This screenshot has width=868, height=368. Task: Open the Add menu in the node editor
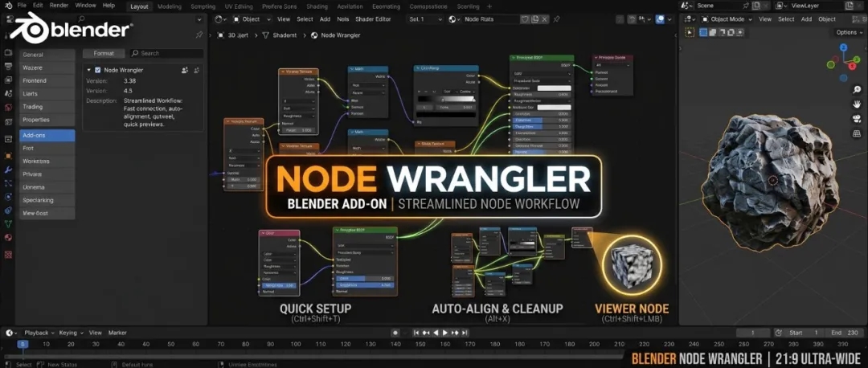click(x=325, y=18)
